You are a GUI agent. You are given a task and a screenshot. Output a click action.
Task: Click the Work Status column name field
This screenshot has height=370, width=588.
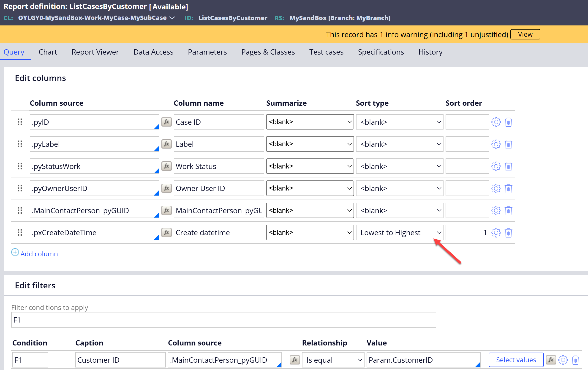[218, 166]
